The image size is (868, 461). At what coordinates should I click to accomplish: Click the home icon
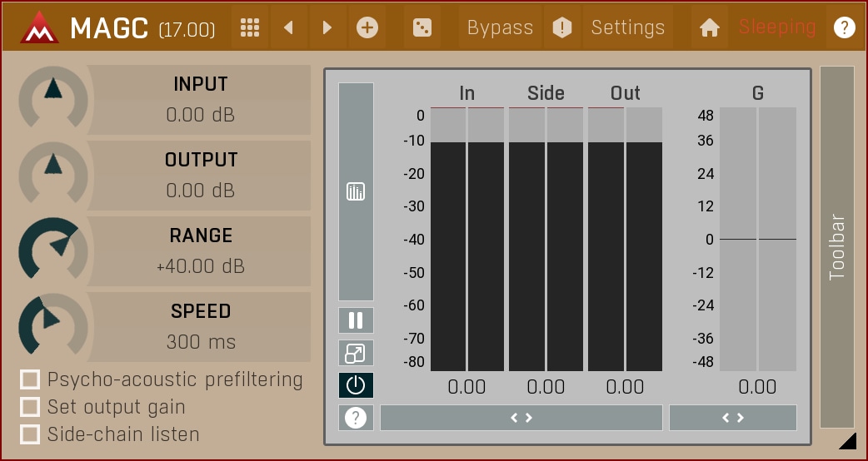(x=709, y=27)
